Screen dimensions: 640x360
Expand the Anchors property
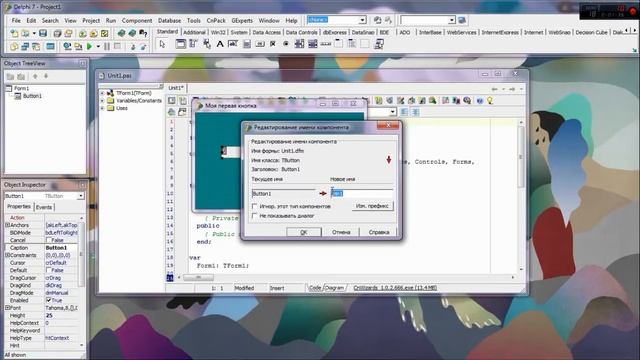[7, 225]
